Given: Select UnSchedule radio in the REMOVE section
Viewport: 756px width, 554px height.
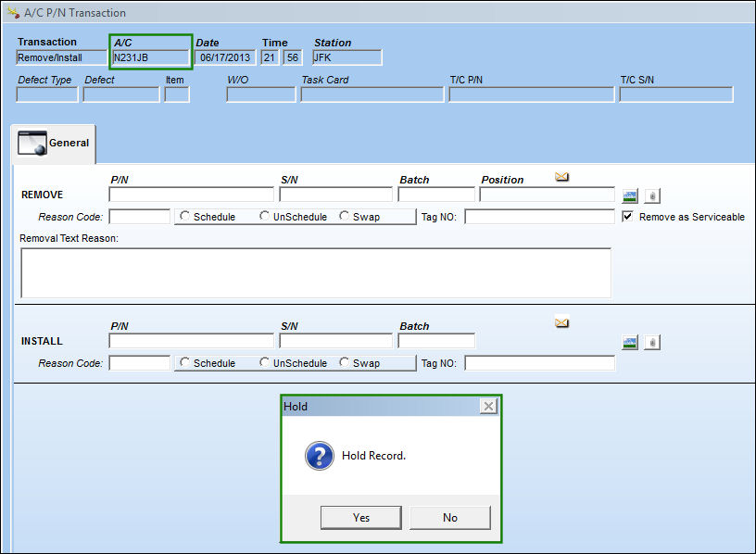Looking at the screenshot, I should point(264,216).
